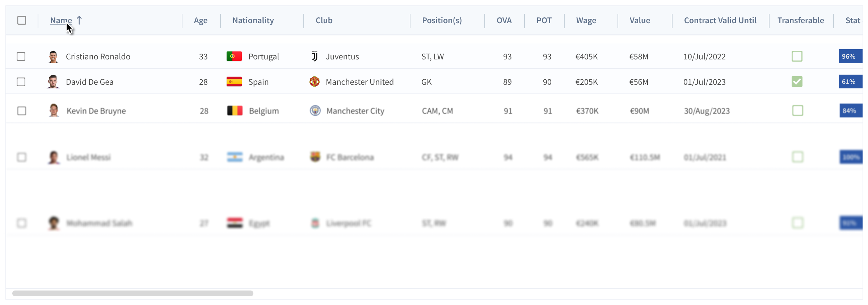Toggle the select-all checkbox in the header
Image resolution: width=868 pixels, height=305 pixels.
(x=22, y=20)
